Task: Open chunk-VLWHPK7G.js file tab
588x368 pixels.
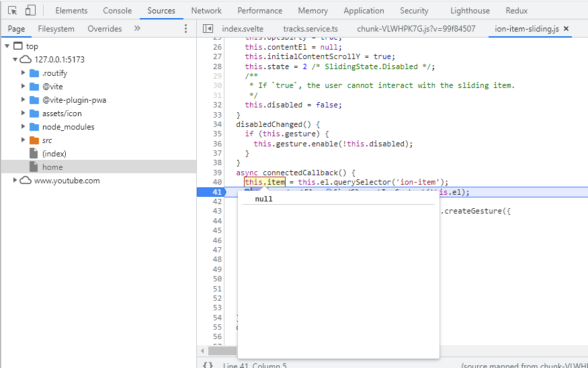Action: click(x=416, y=29)
